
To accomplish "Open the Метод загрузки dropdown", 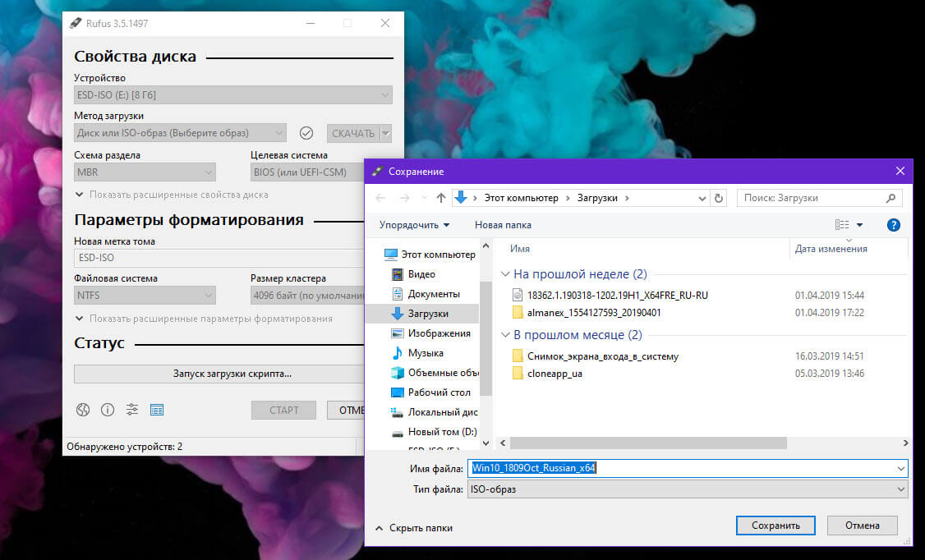I will (x=180, y=133).
